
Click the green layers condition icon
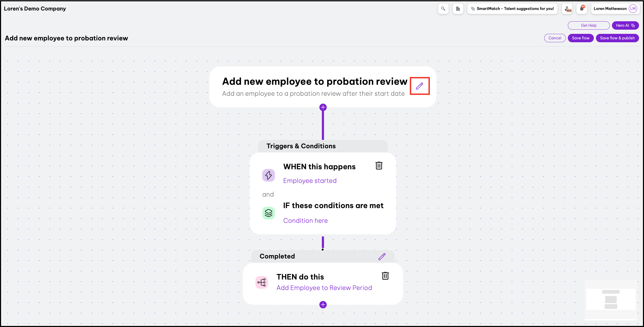pyautogui.click(x=268, y=213)
